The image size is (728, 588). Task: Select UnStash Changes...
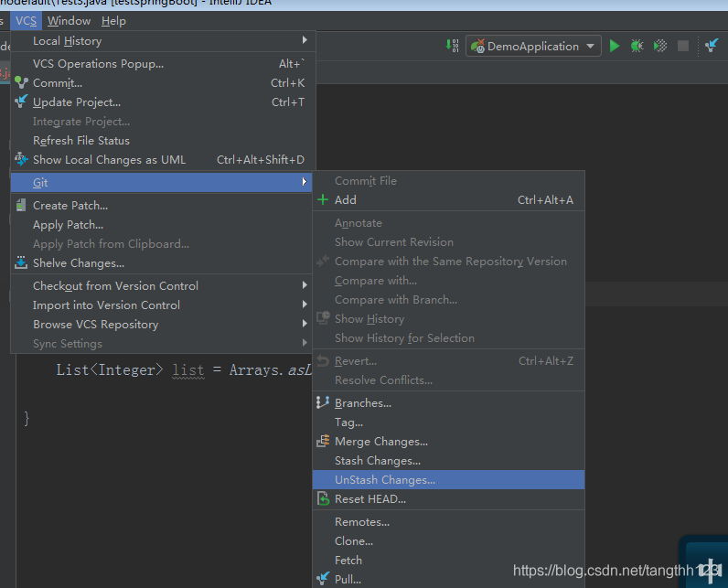coord(448,480)
